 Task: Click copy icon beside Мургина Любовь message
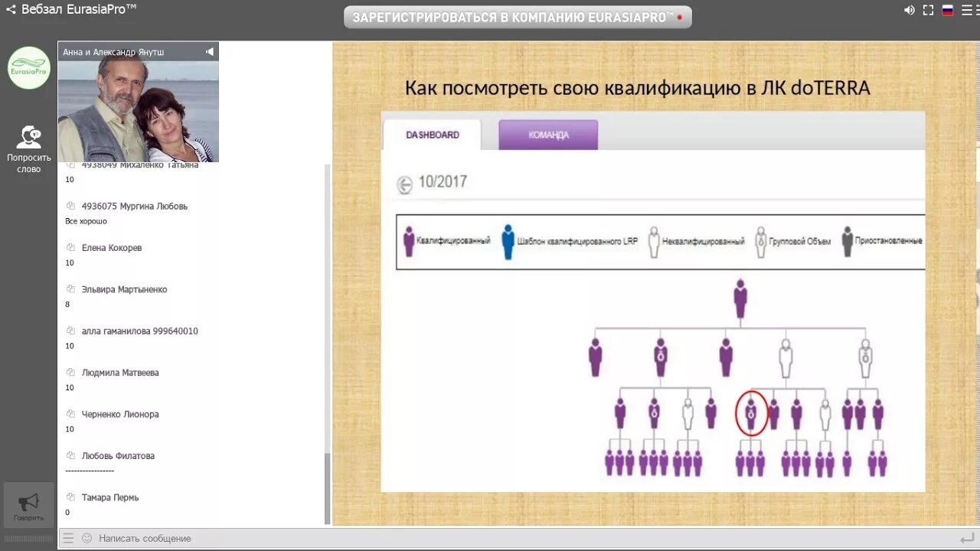coord(71,206)
